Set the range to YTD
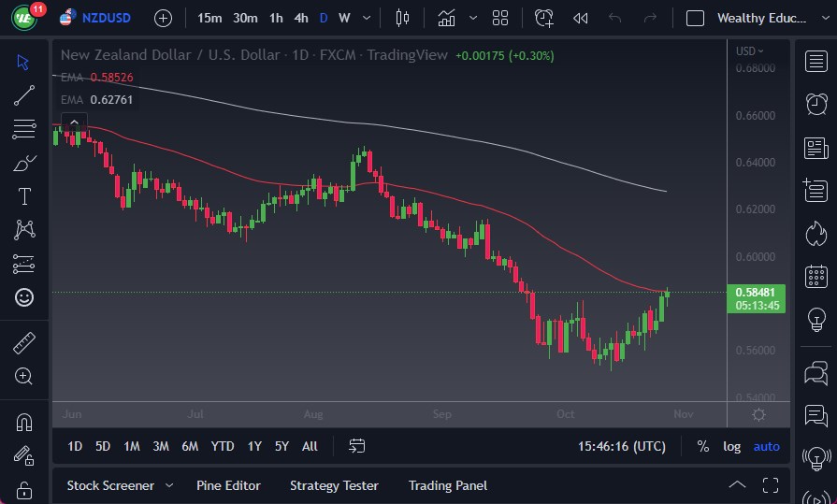Image resolution: width=837 pixels, height=504 pixels. (x=223, y=446)
